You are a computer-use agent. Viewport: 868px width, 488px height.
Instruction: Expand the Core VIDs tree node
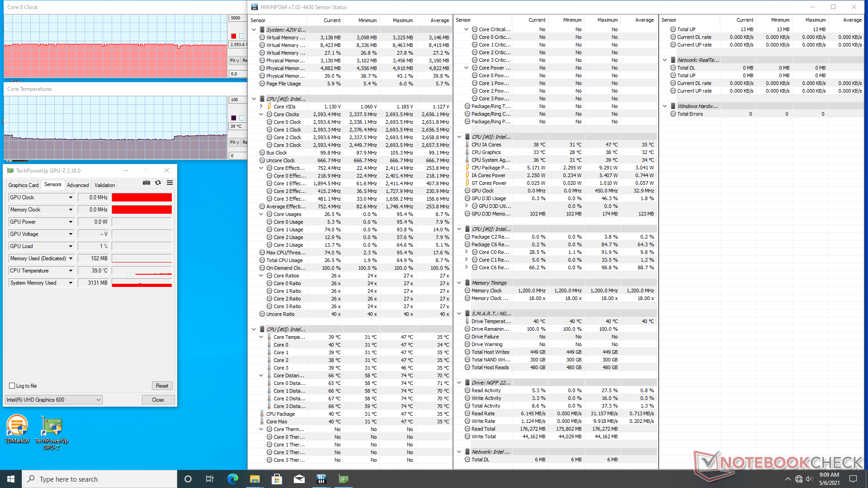click(x=261, y=107)
